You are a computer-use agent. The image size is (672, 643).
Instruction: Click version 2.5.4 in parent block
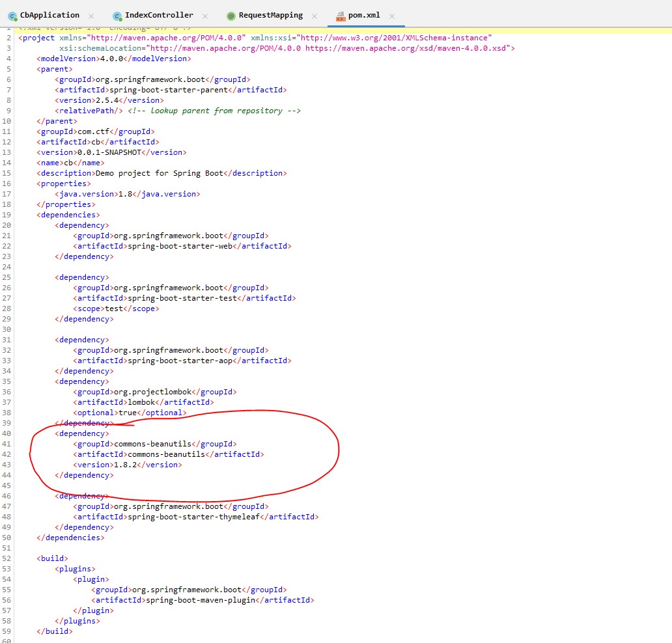[x=107, y=100]
